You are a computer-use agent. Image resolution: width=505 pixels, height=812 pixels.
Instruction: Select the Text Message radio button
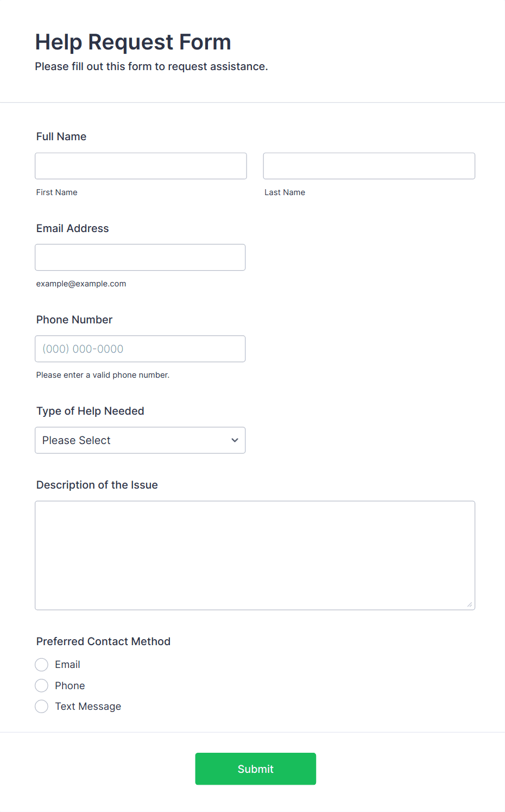[x=42, y=707]
